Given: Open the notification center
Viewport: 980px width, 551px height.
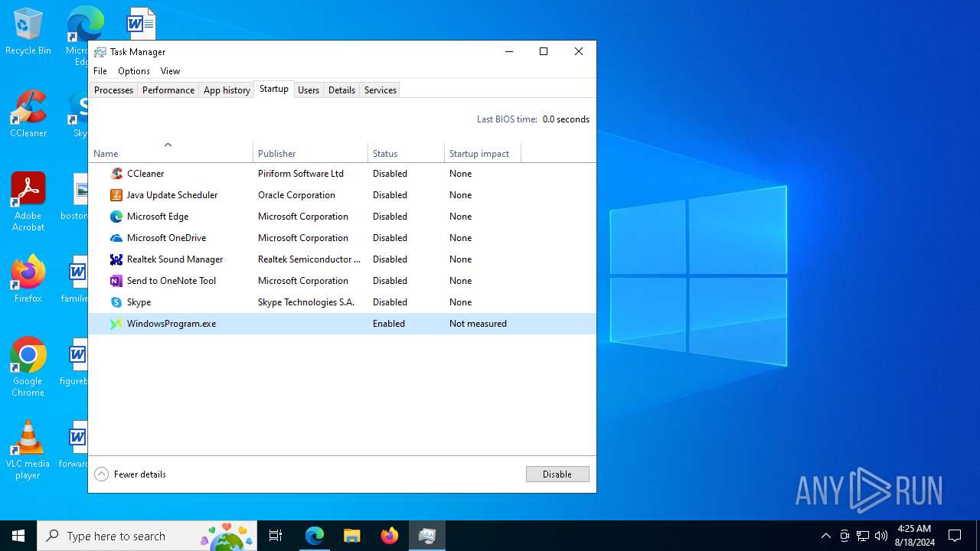Looking at the screenshot, I should pyautogui.click(x=955, y=536).
